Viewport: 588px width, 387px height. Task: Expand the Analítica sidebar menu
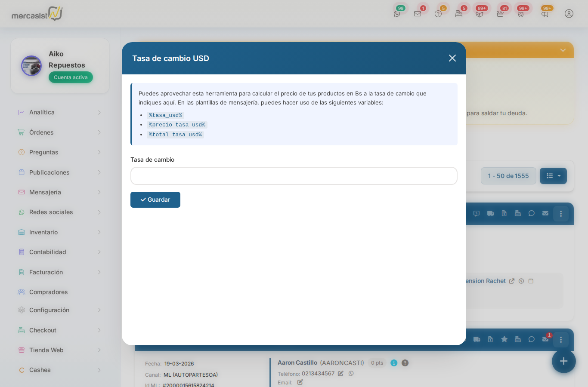(59, 112)
